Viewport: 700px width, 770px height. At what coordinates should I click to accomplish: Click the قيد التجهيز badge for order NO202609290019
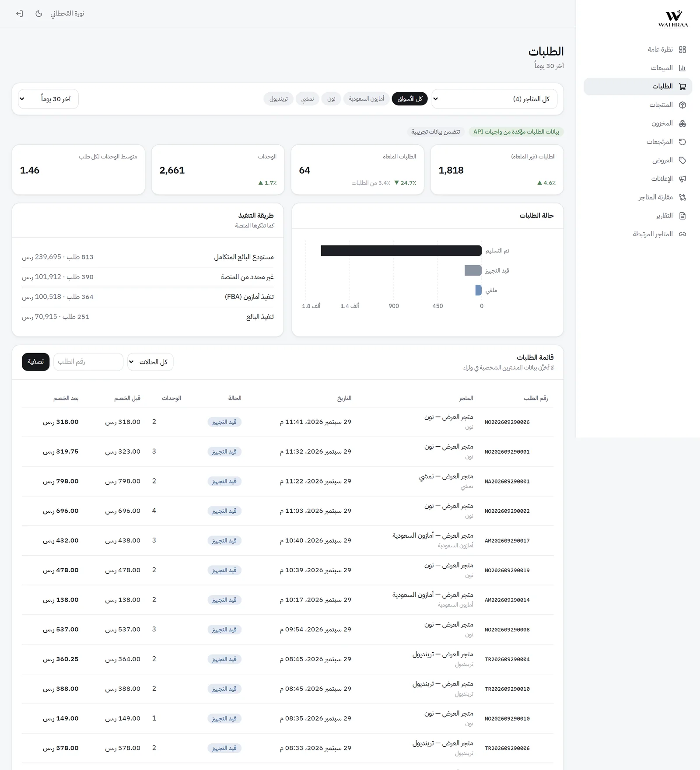pyautogui.click(x=224, y=570)
